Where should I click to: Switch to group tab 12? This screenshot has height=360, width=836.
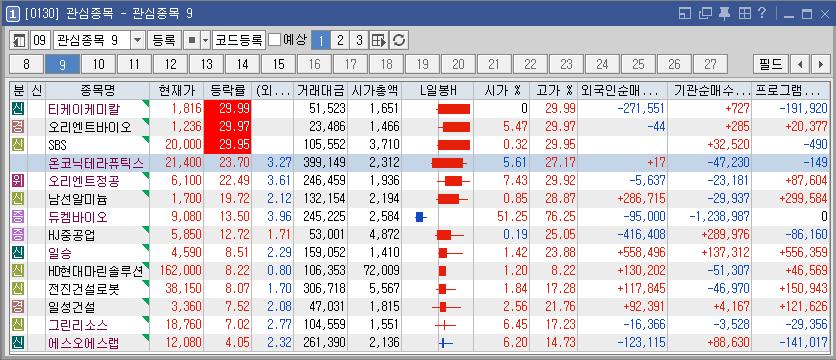170,65
